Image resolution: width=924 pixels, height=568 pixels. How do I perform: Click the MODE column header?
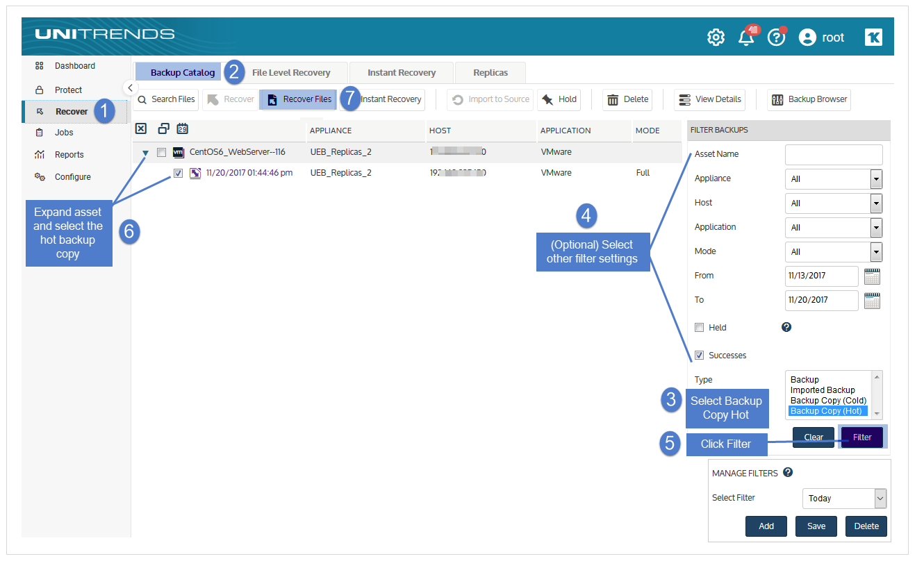click(x=647, y=131)
